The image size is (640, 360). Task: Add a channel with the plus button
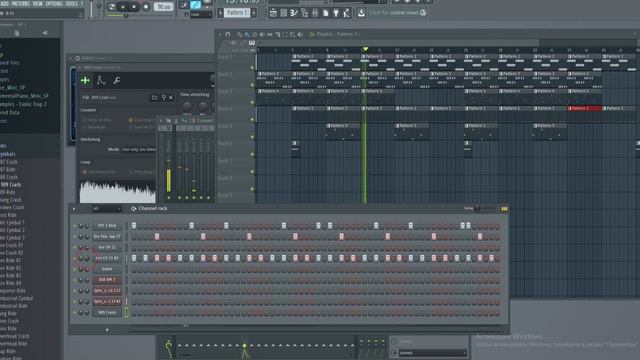click(x=107, y=329)
